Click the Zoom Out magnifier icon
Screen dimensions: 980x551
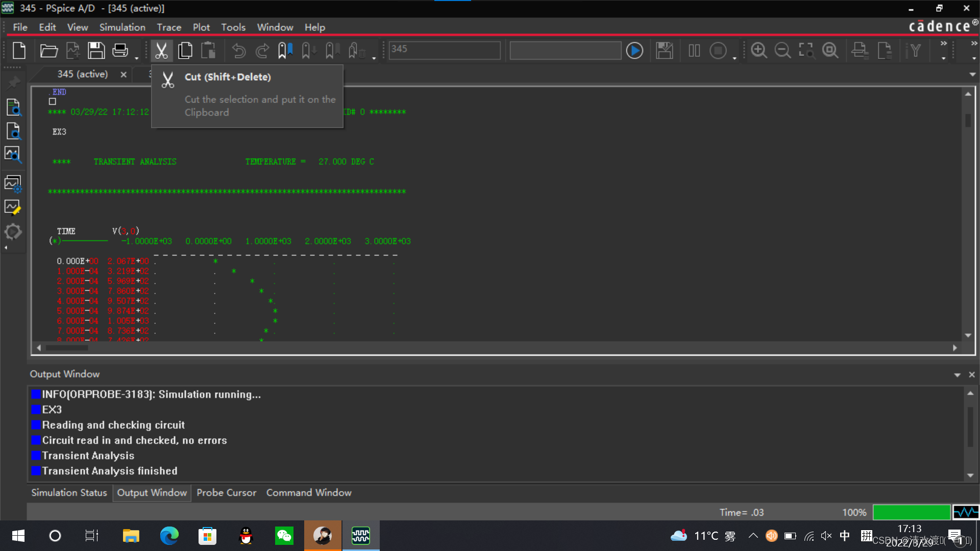point(782,51)
